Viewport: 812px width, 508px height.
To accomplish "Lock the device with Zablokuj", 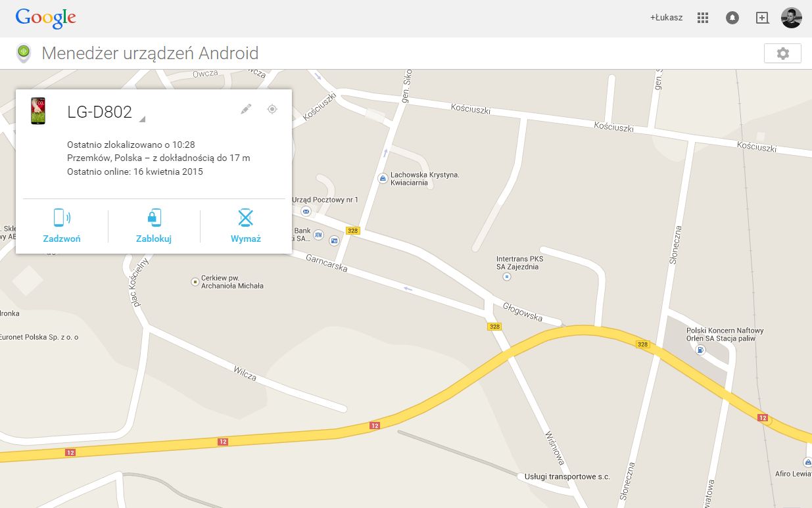I will pos(154,226).
